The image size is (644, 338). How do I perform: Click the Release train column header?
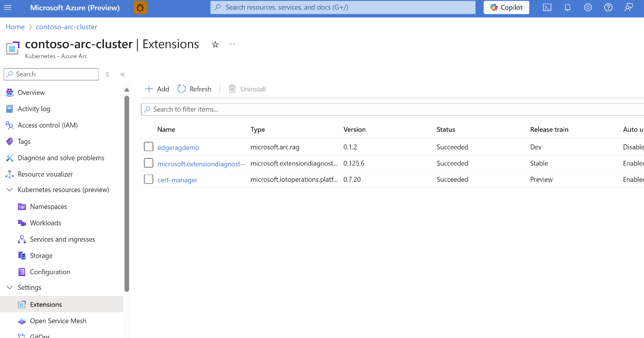549,130
